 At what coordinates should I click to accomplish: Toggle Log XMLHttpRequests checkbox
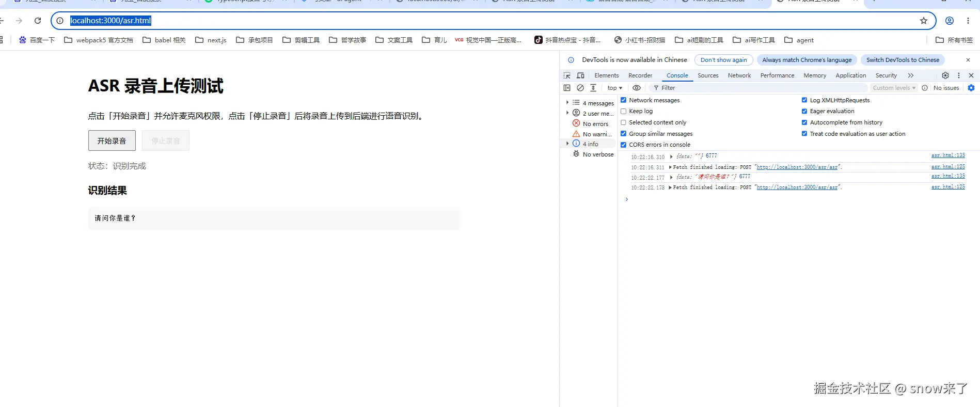804,100
